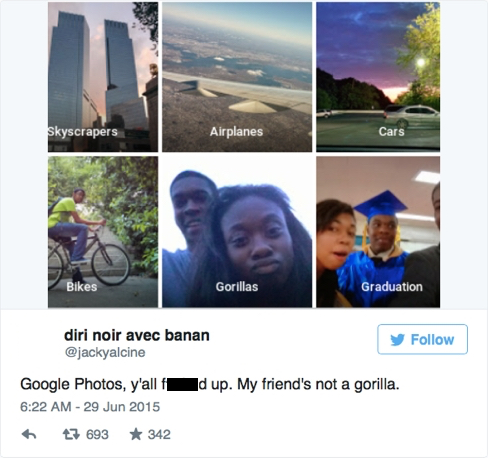Click the Skyscrapers album label

[83, 132]
